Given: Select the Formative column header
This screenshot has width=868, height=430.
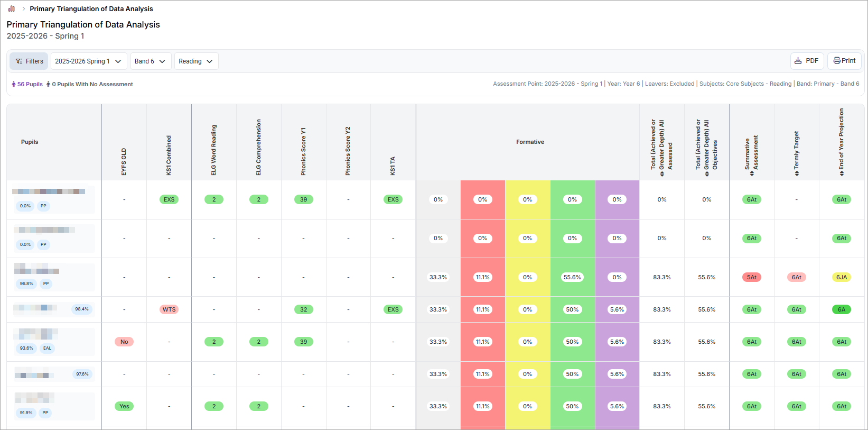Looking at the screenshot, I should click(530, 142).
